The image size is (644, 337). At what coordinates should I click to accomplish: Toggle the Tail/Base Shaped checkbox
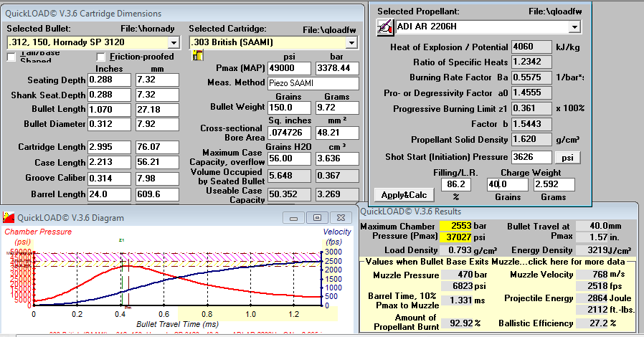tap(11, 57)
